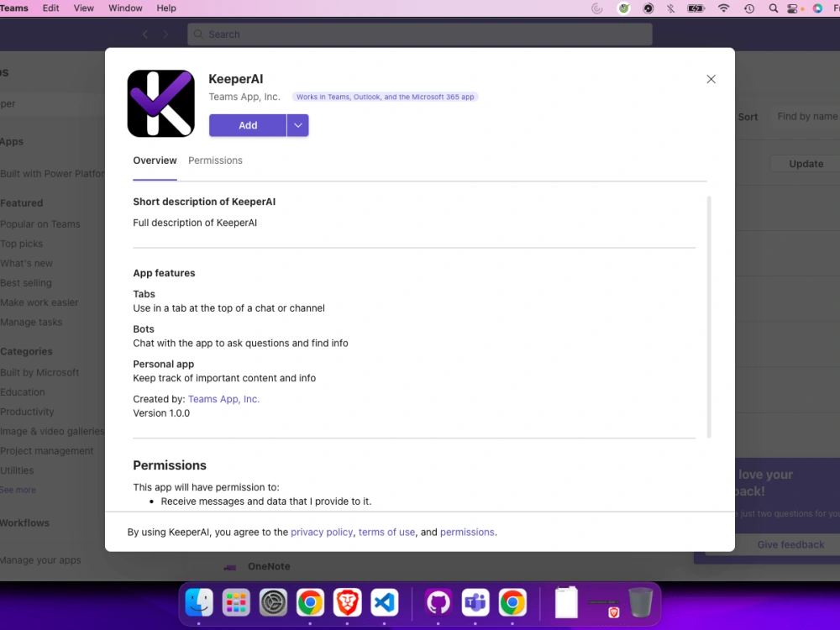
Task: Click the Works in Teams, Outlook badge
Action: pos(386,97)
